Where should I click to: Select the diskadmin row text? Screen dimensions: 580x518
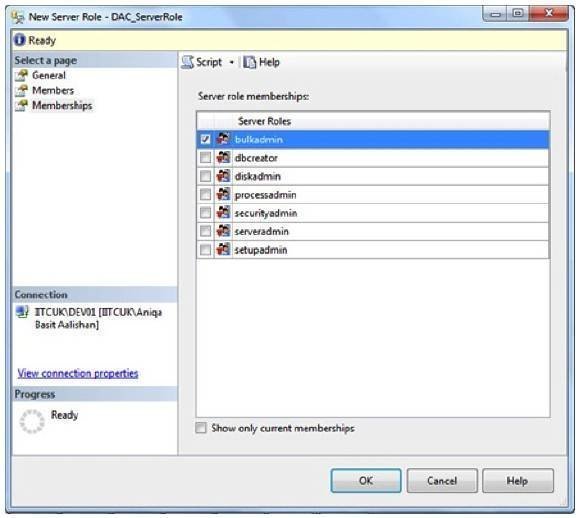pyautogui.click(x=257, y=176)
